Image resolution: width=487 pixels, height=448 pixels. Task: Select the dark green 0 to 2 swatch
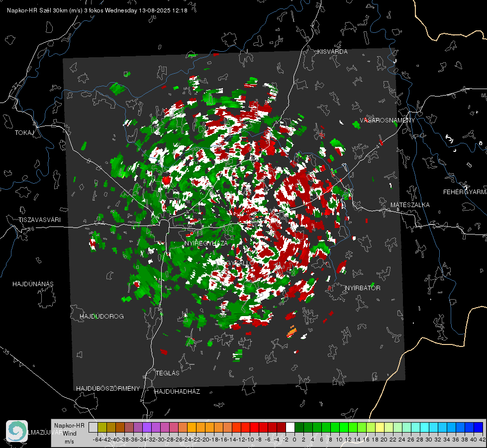tap(299, 428)
